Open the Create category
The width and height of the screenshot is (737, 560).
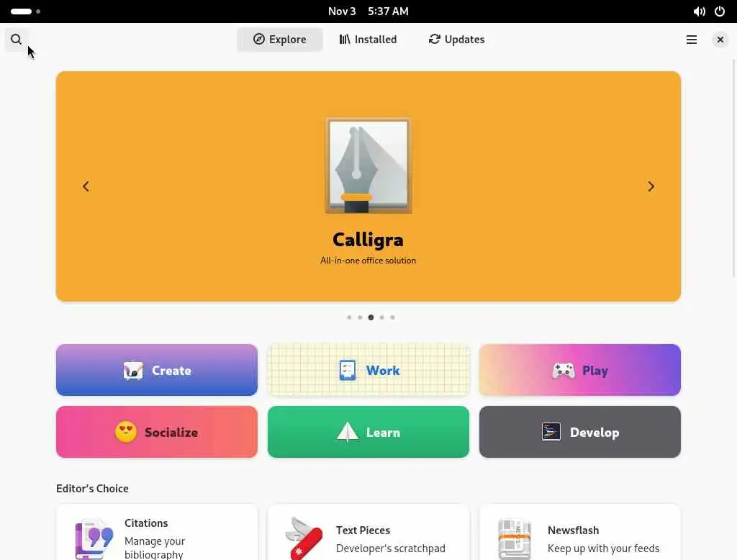pyautogui.click(x=156, y=370)
